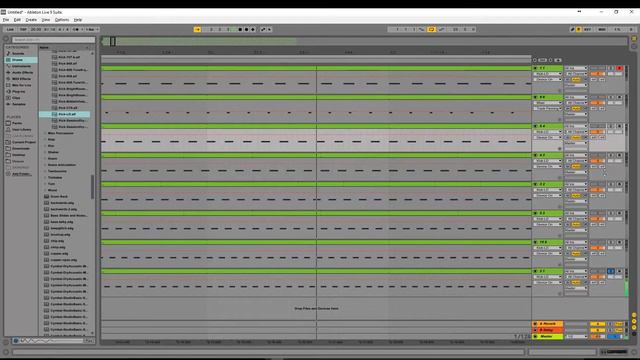Toggle the first track's orange activator
This screenshot has height=360, width=640.
[x=597, y=74]
